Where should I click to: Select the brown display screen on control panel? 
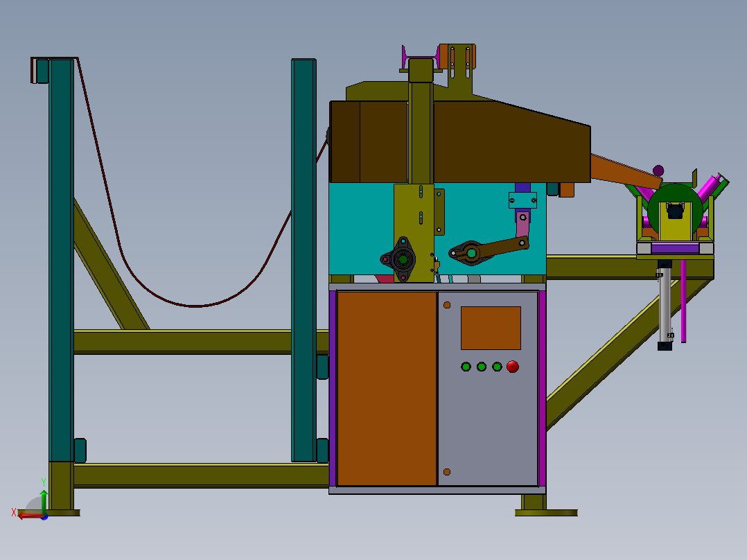pos(491,328)
